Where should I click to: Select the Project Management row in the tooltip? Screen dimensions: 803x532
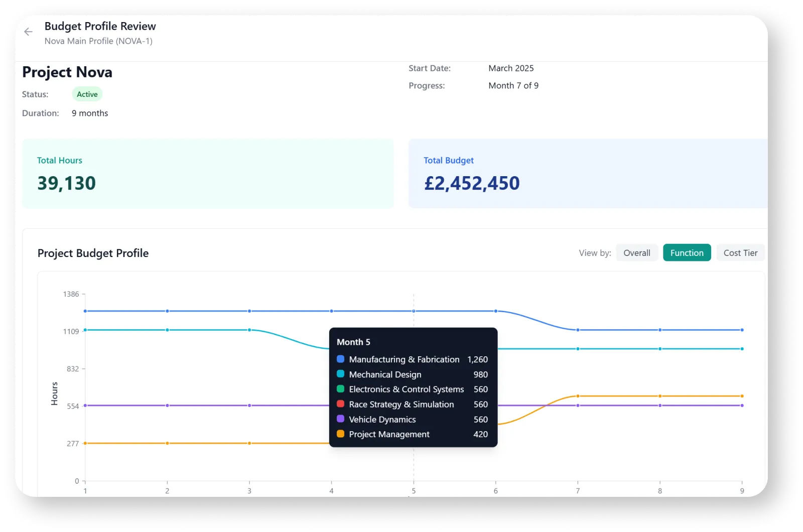tap(412, 434)
